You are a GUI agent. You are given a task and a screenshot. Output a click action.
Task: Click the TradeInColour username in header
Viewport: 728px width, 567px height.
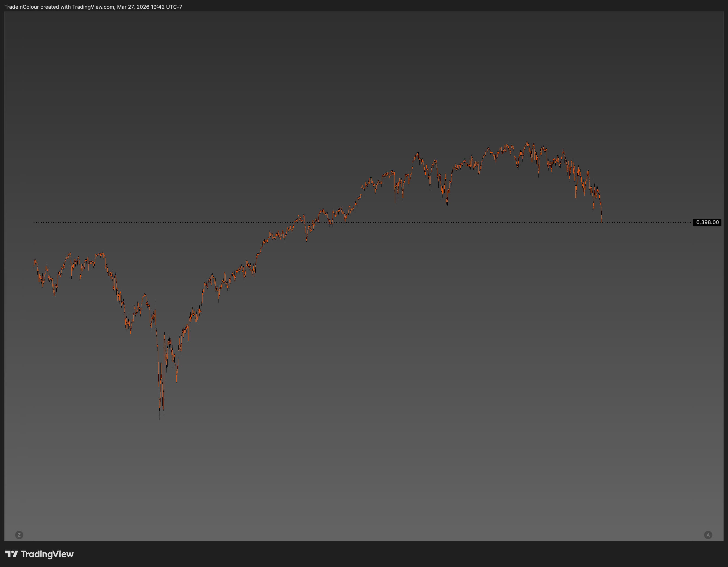coord(21,7)
